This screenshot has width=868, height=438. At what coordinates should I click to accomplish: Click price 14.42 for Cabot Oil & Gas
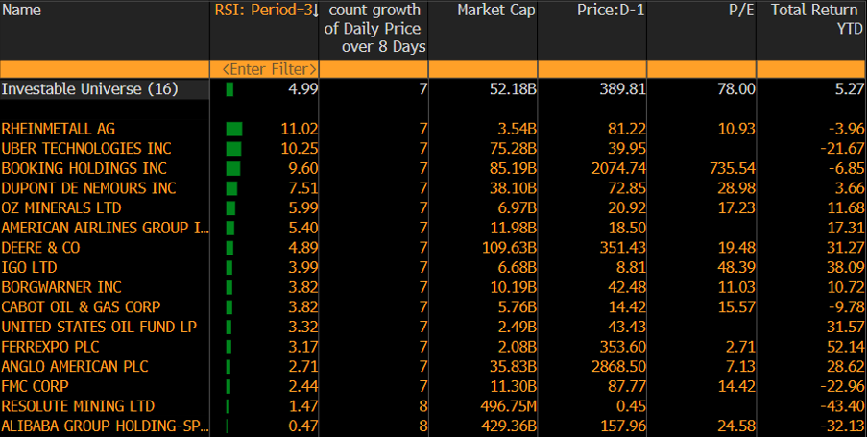tap(627, 307)
